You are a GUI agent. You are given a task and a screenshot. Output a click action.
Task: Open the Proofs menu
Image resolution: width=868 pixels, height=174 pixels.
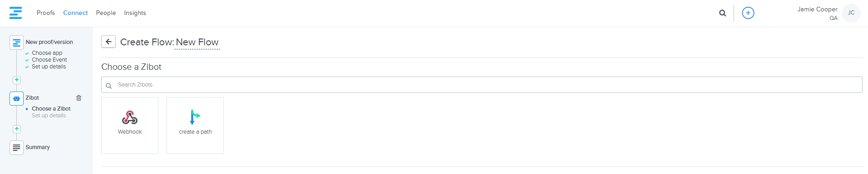tap(46, 13)
